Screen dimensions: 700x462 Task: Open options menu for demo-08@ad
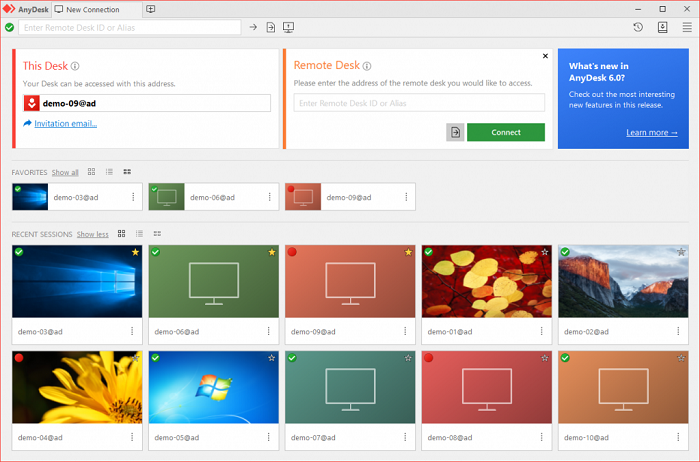coord(542,437)
